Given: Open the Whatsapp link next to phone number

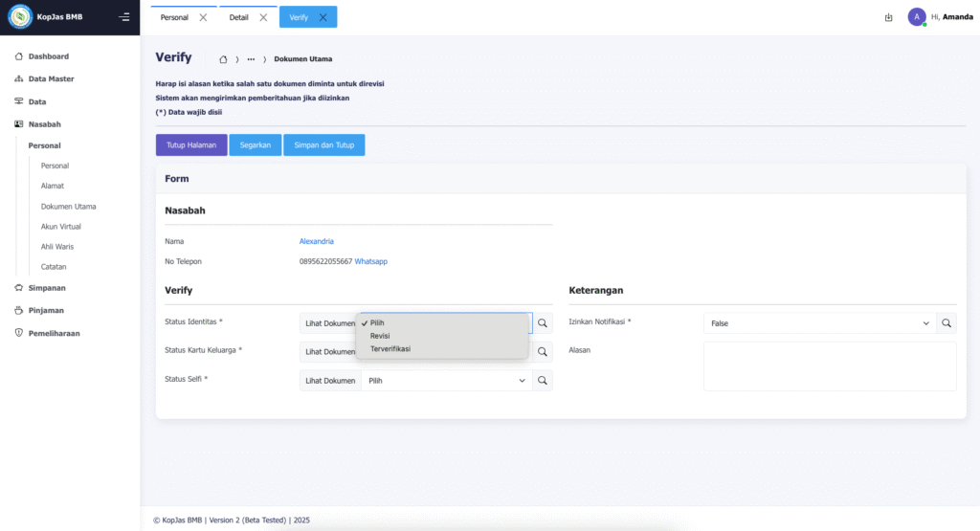Looking at the screenshot, I should (x=371, y=261).
